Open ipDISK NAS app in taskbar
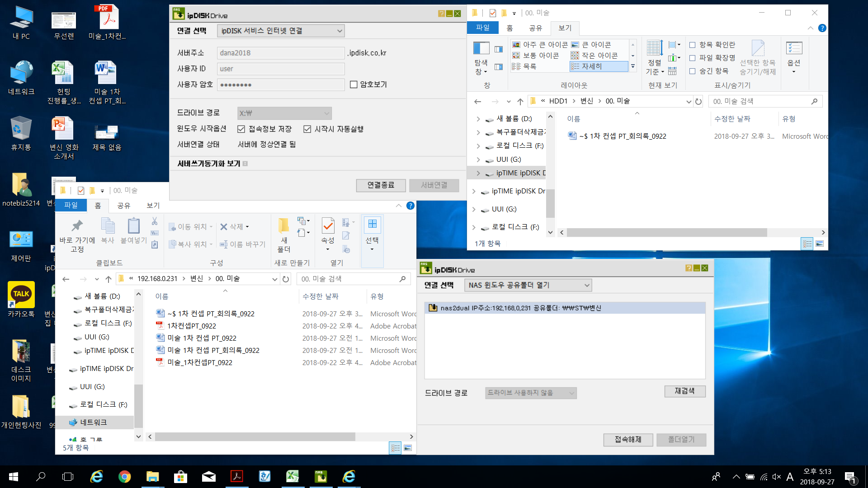 321,477
